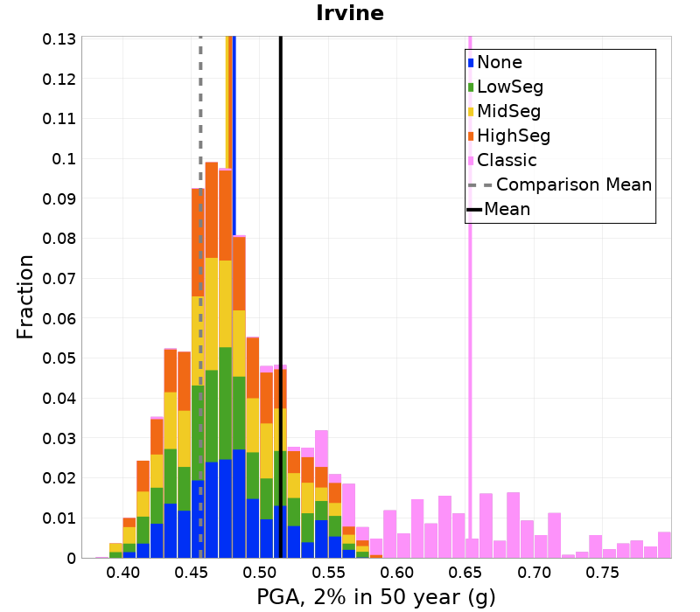Click the y-axis tick label 0.11
The image size is (700, 612).
click(x=59, y=119)
